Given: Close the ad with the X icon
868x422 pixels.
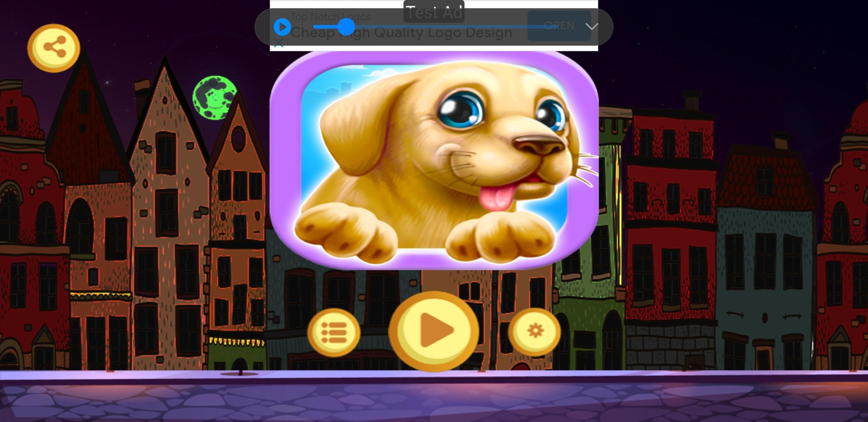Looking at the screenshot, I should (278, 43).
